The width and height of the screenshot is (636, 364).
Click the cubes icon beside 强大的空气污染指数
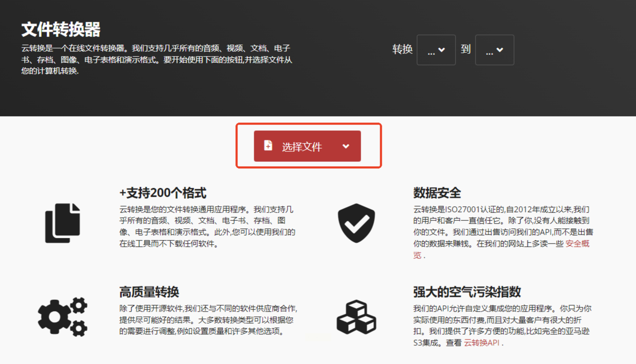pos(356,317)
